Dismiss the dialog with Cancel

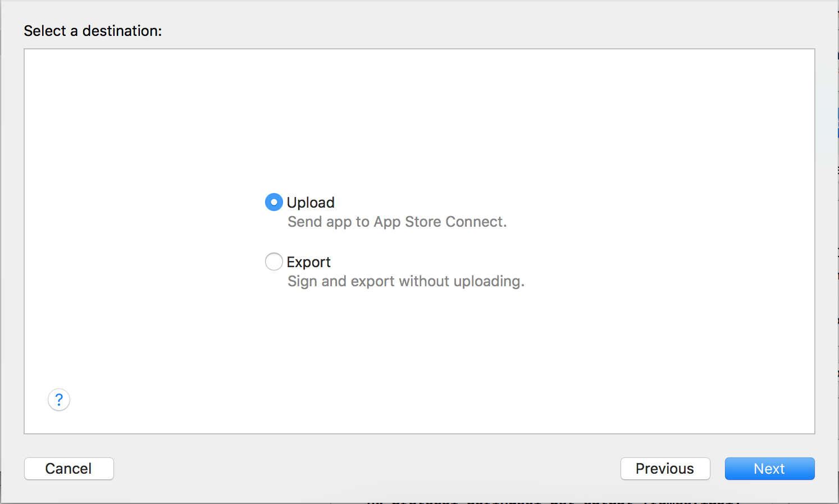pyautogui.click(x=69, y=469)
